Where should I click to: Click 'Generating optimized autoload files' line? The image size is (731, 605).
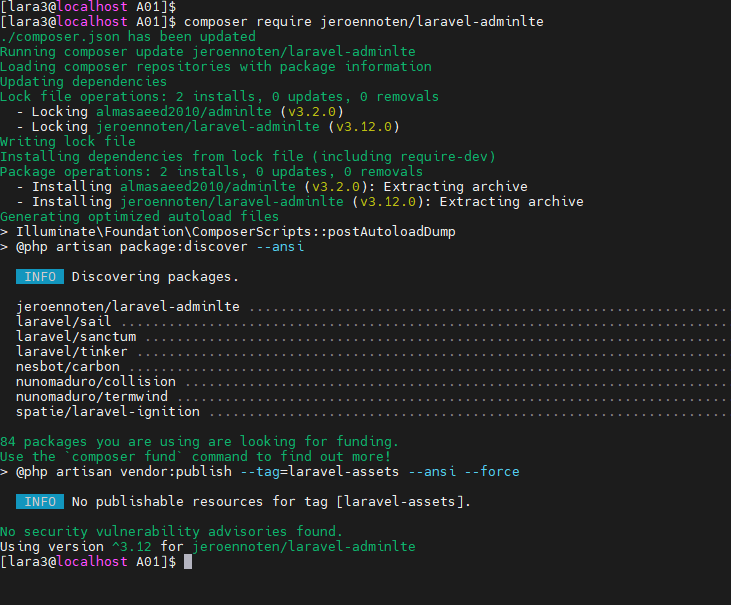coord(139,217)
